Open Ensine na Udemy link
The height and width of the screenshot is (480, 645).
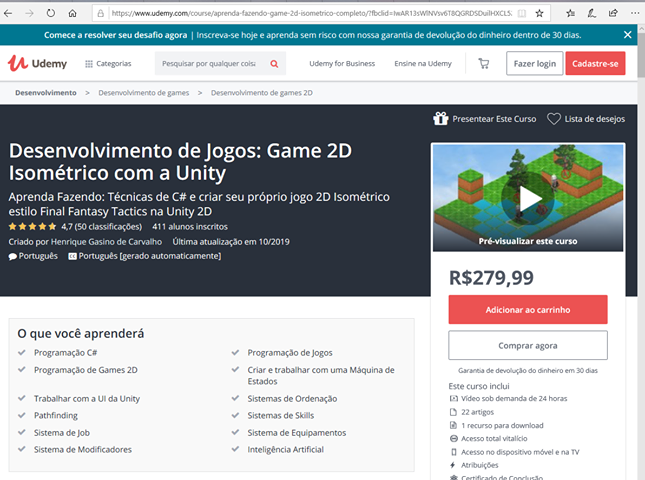[423, 64]
